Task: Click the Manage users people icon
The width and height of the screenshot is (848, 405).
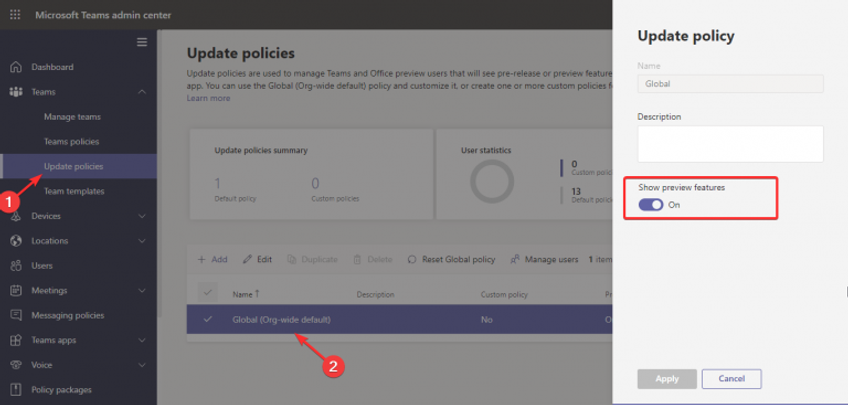Action: (515, 260)
